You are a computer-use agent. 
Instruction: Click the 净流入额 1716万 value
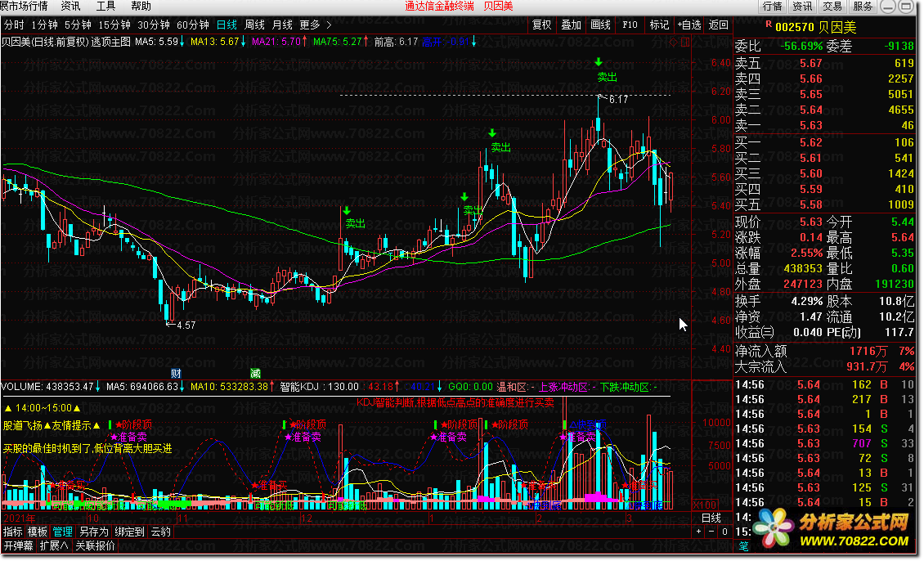(x=868, y=351)
